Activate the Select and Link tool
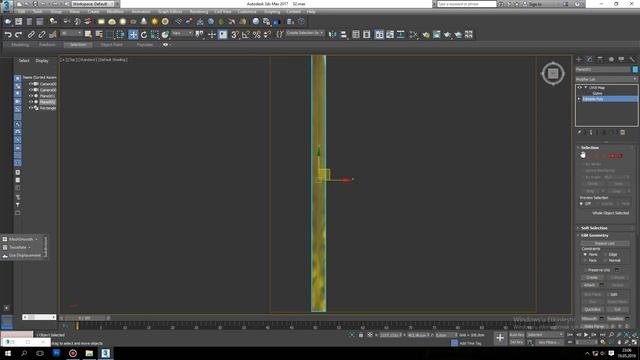Screen dimensions: 640x360 coord(31,35)
